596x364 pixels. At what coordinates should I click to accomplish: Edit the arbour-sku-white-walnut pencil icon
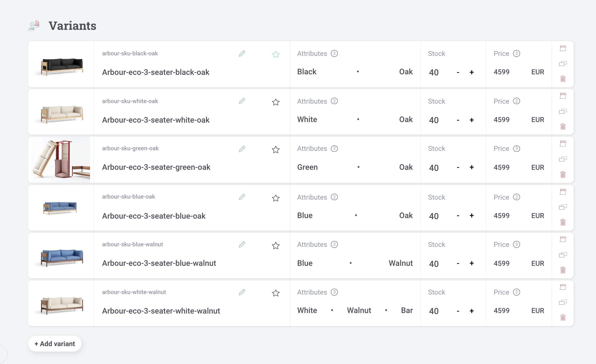[242, 292]
